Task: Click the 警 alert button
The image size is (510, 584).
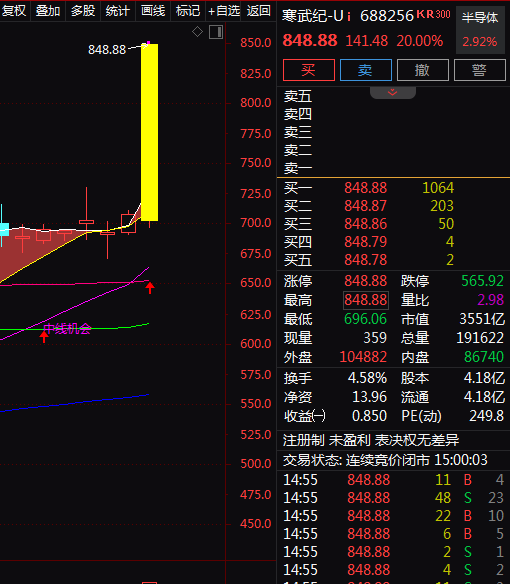Action: (480, 70)
